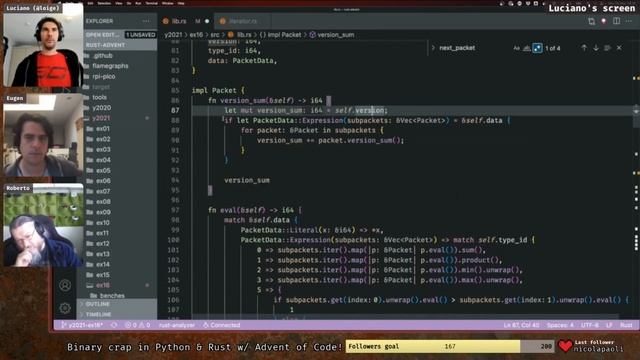Change Spaces: 4 indentation setting
640x360 pixels.
(560, 325)
